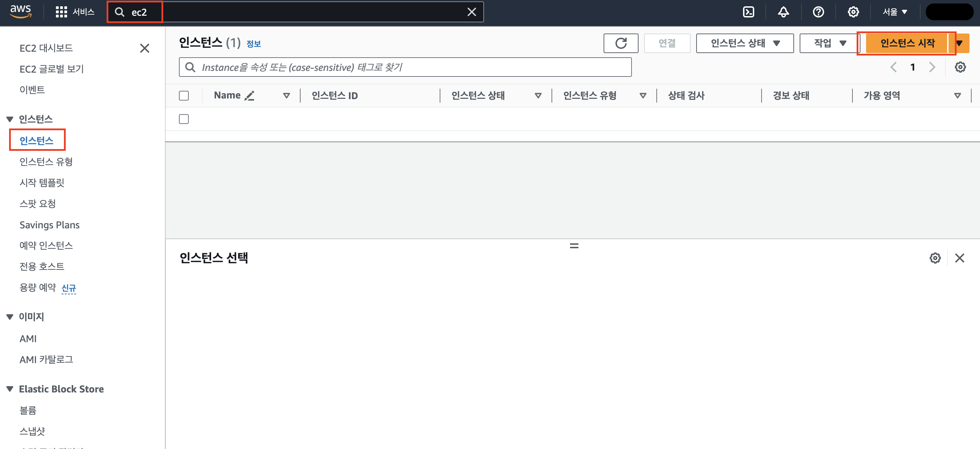Click the help question mark icon
980x449 pixels.
click(x=818, y=12)
